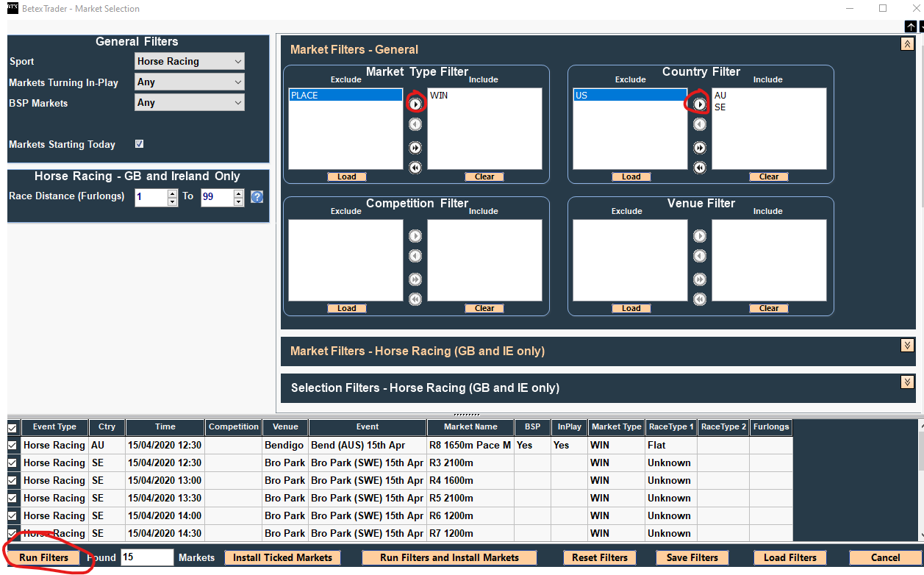Expand Selection Filters Horse Racing section
Image resolution: width=924 pixels, height=575 pixels.
[906, 382]
